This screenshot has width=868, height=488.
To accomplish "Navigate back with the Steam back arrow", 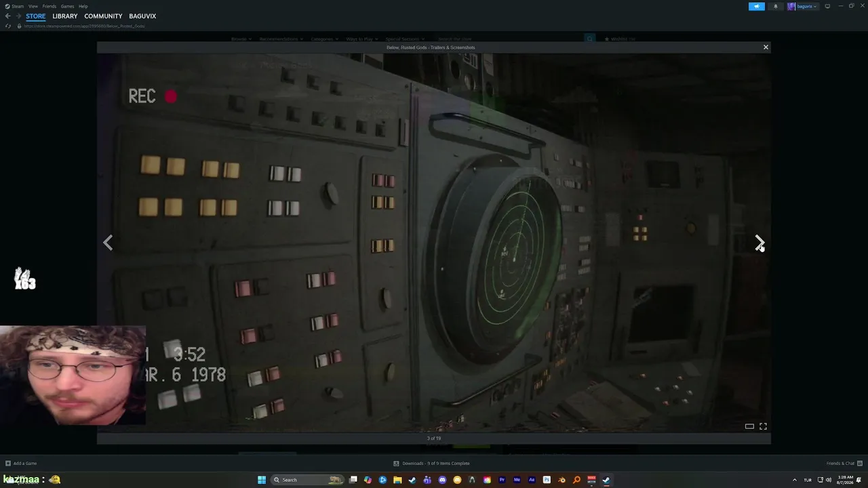I will pos(7,16).
